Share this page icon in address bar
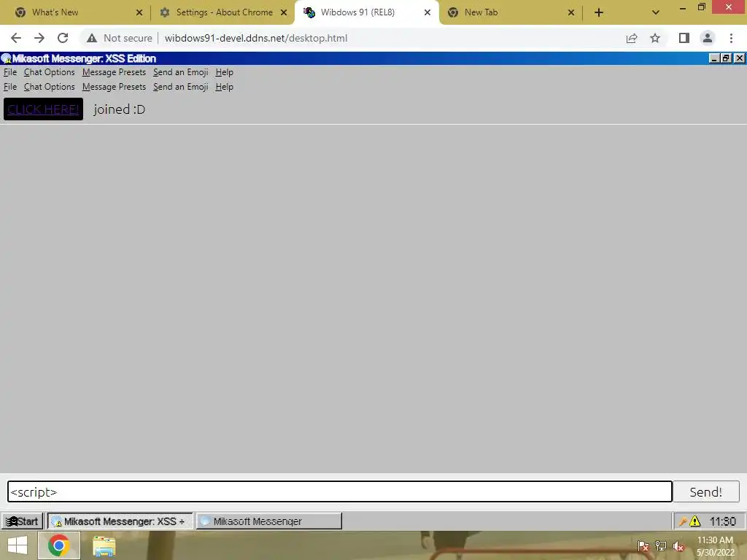The height and width of the screenshot is (560, 747). point(632,38)
